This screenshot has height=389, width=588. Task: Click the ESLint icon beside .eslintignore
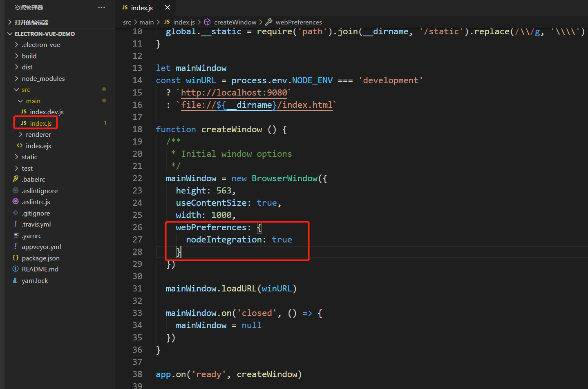point(16,190)
